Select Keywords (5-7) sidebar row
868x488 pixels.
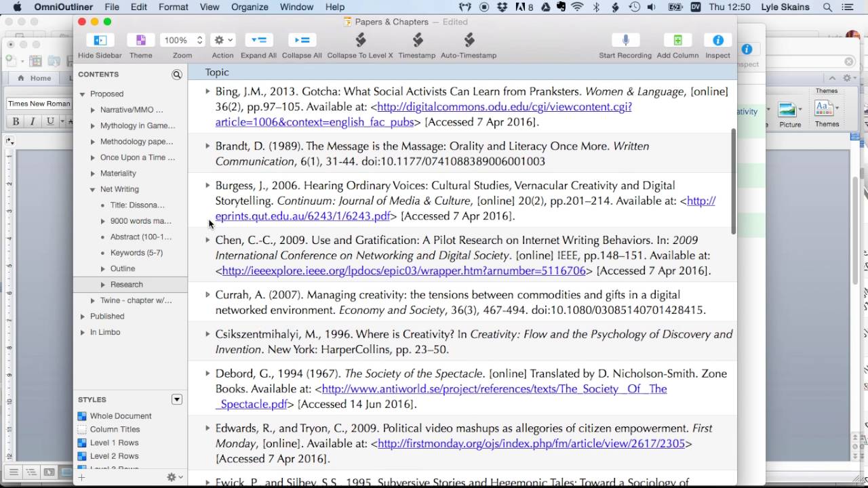point(130,253)
